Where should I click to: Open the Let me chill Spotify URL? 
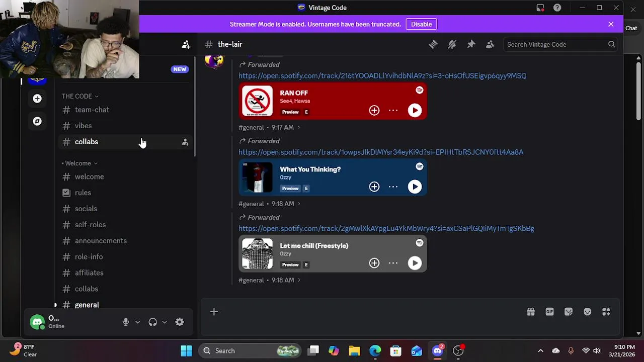pos(386,229)
